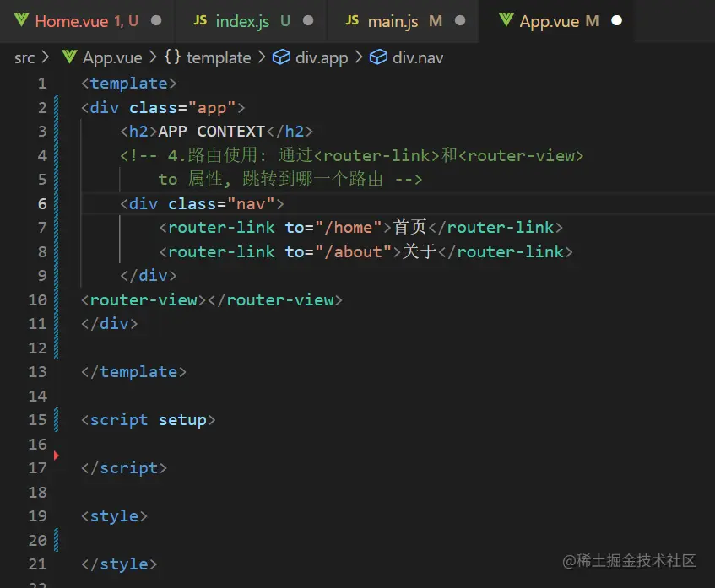Image resolution: width=715 pixels, height=588 pixels.
Task: Click line number 1 in the gutter
Action: (42, 84)
